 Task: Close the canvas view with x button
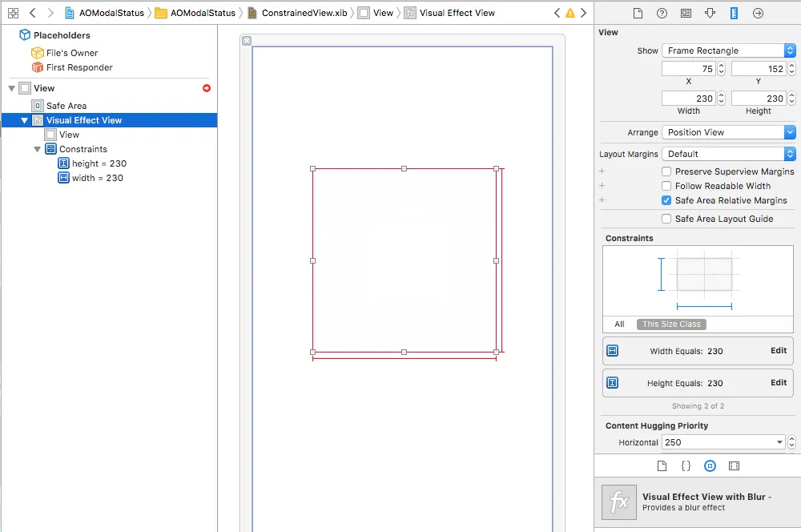click(x=247, y=40)
